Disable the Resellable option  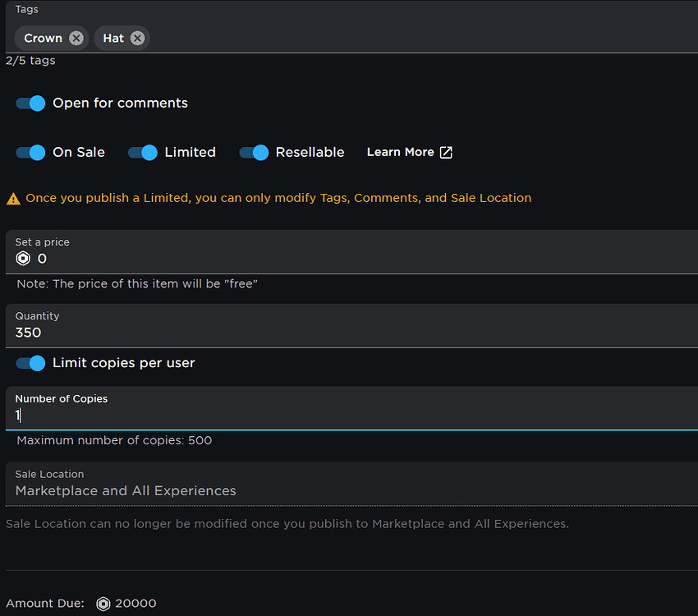253,152
